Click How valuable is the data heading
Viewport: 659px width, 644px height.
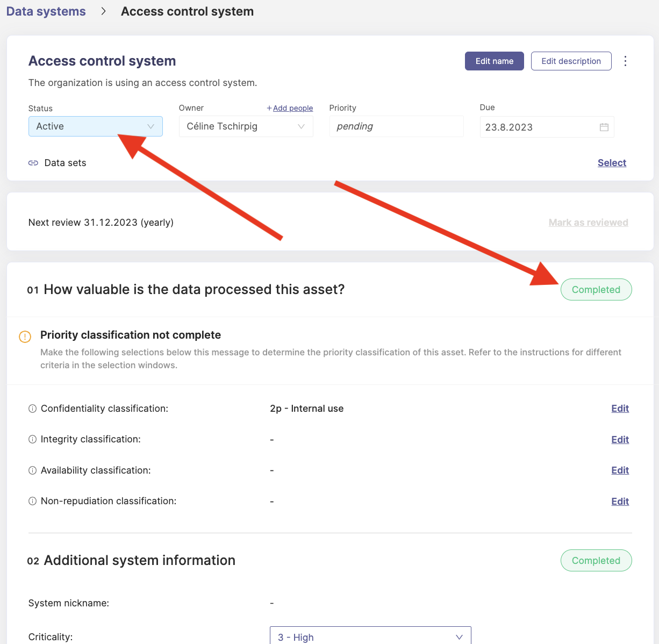[x=194, y=289]
